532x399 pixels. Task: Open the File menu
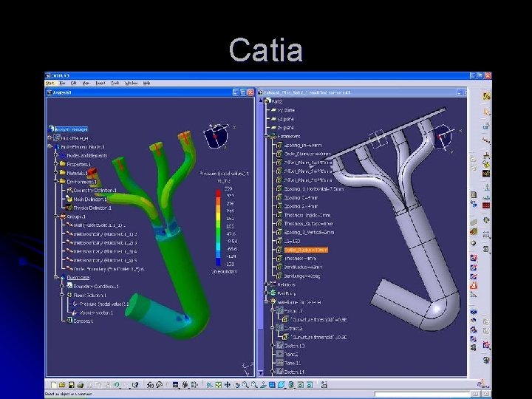(62, 83)
